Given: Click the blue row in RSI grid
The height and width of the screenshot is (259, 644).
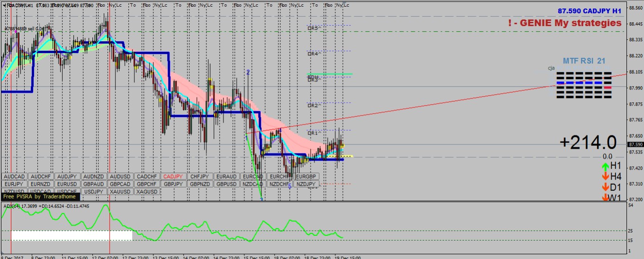Looking at the screenshot, I should [579, 83].
